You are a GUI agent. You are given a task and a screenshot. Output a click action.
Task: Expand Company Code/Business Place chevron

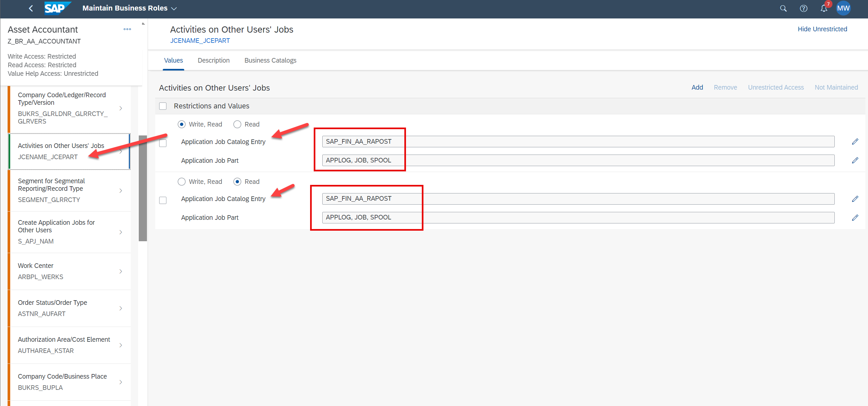click(121, 382)
